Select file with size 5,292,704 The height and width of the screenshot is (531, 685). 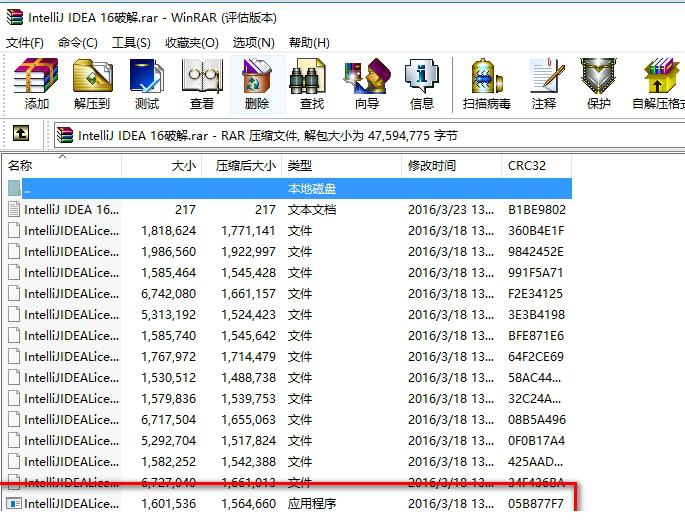[289, 440]
